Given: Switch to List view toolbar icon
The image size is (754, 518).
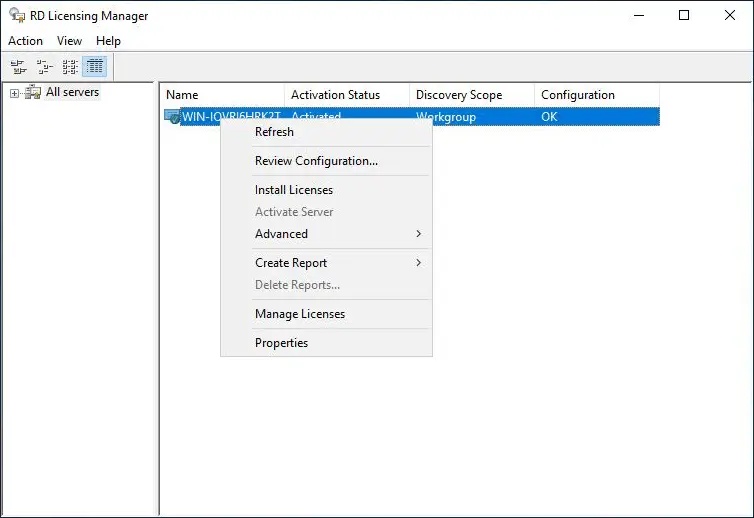Looking at the screenshot, I should pos(70,66).
